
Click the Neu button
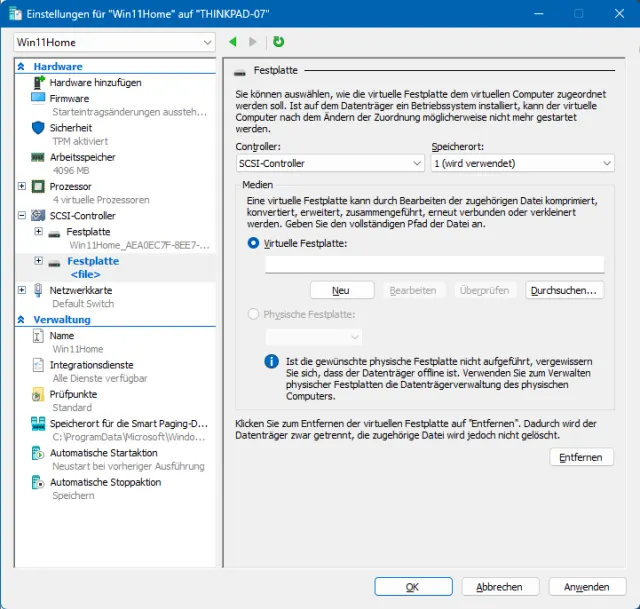pos(340,290)
